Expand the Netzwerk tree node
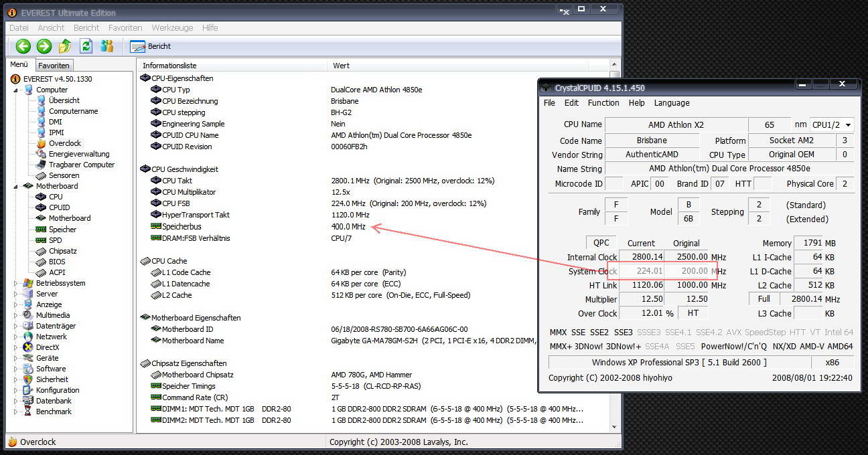868x455 pixels. [x=17, y=337]
